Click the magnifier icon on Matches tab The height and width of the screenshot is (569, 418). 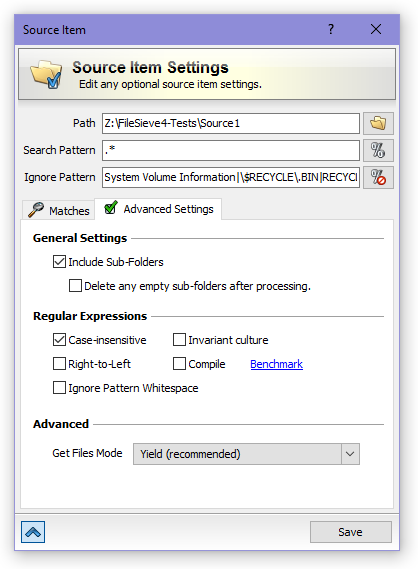pos(36,210)
